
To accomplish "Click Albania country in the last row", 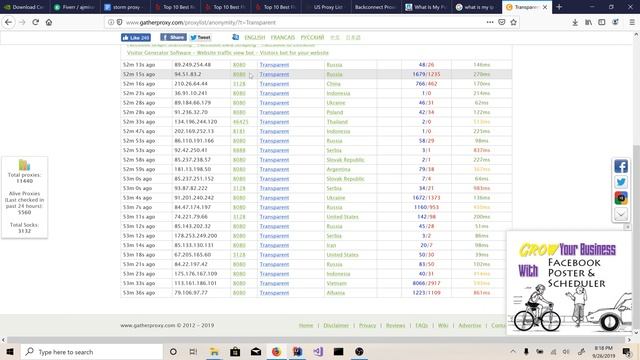I will point(336,293).
